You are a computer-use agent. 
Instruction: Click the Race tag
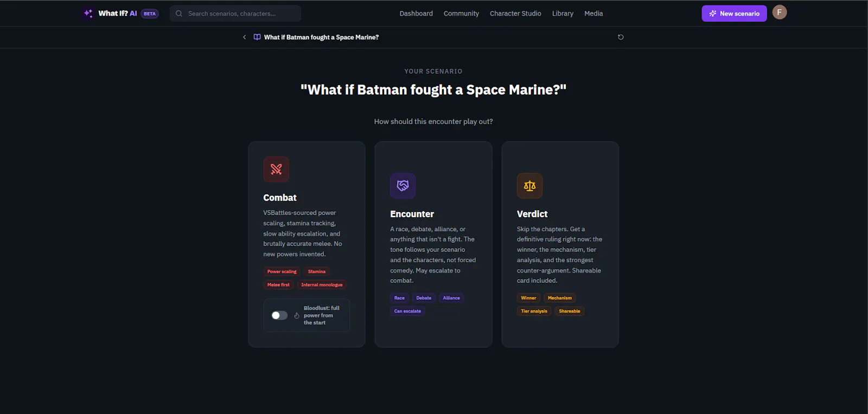399,298
